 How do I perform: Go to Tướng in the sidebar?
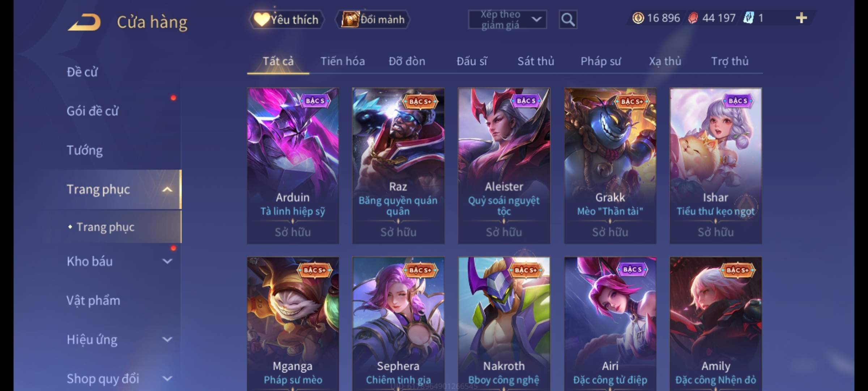84,150
